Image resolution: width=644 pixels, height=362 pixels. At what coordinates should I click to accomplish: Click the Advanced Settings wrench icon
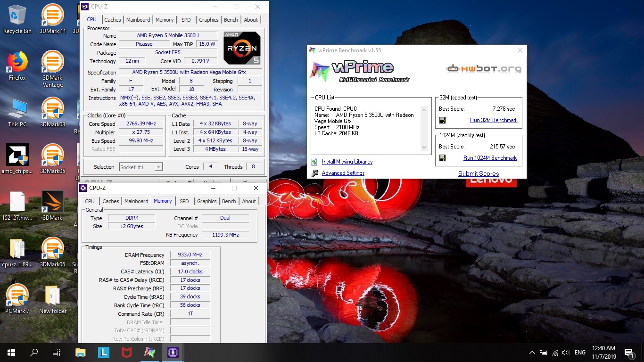[x=314, y=173]
